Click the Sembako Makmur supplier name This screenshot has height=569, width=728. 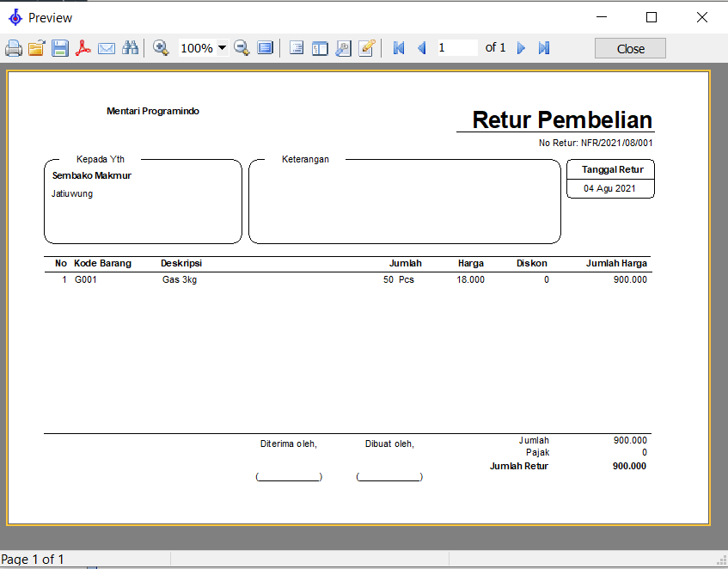click(x=91, y=175)
